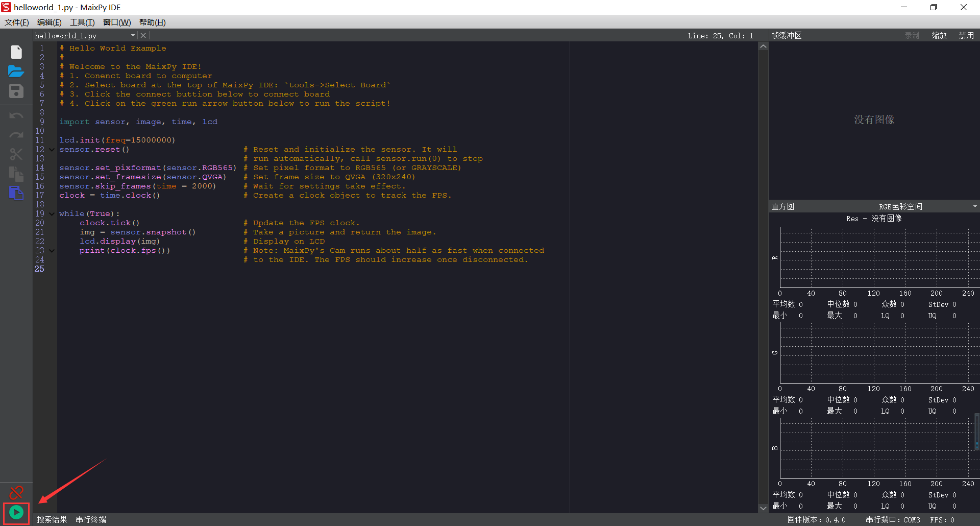Click the Cut scissors icon
This screenshot has height=526, width=980.
(16, 154)
